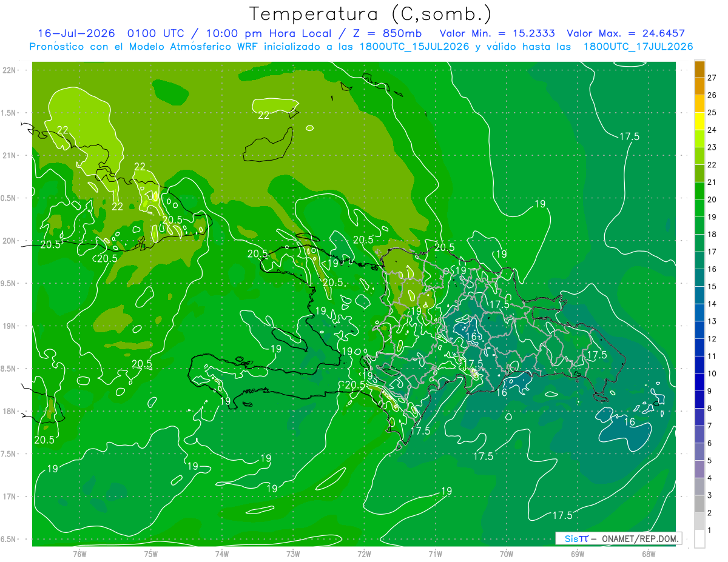This screenshot has width=728, height=562.
Task: Pick the yellow swatch between legend values 24 and 25
Action: click(700, 121)
